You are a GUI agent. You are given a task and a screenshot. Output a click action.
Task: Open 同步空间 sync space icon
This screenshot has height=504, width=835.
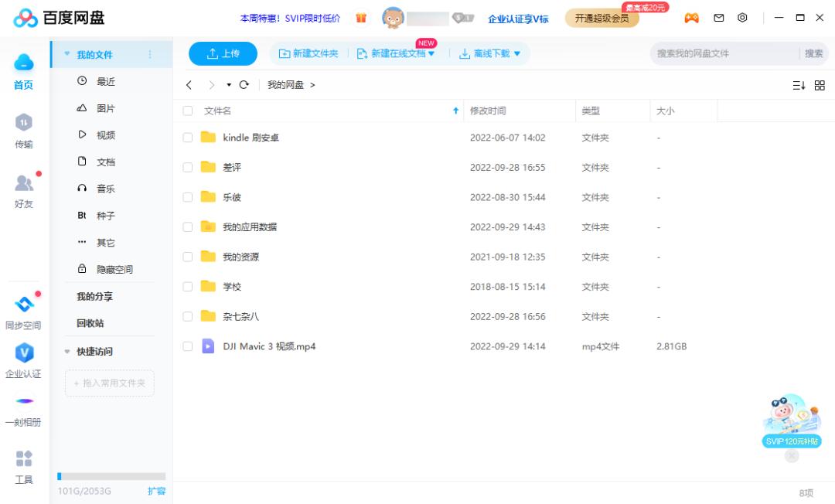click(24, 304)
